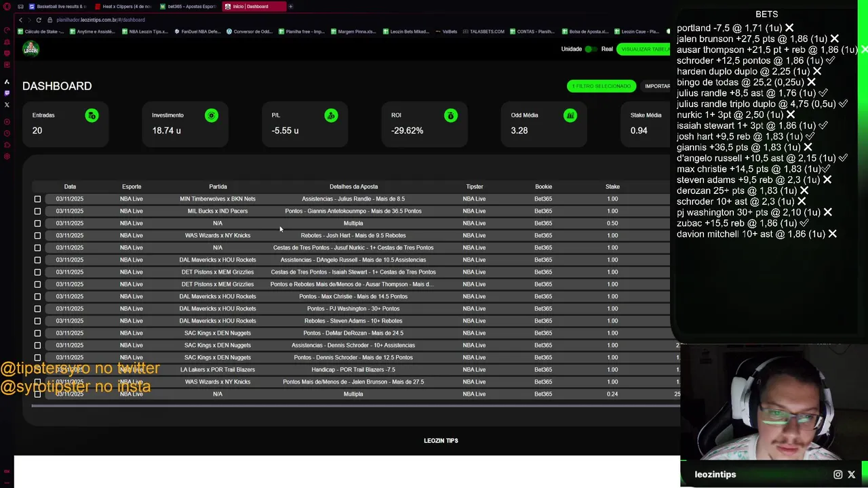Click 'Pontos - PJ Washington - 30+ Pontos' cell

tap(353, 308)
